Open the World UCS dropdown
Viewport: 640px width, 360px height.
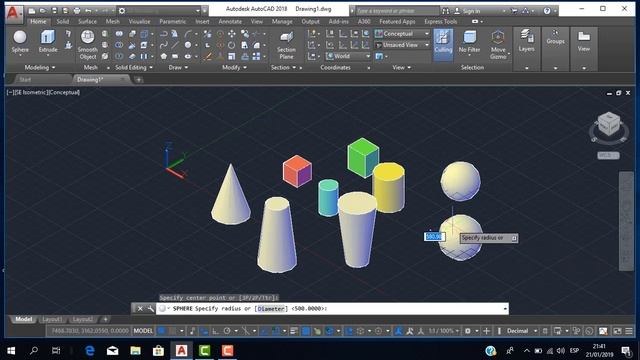tap(348, 56)
